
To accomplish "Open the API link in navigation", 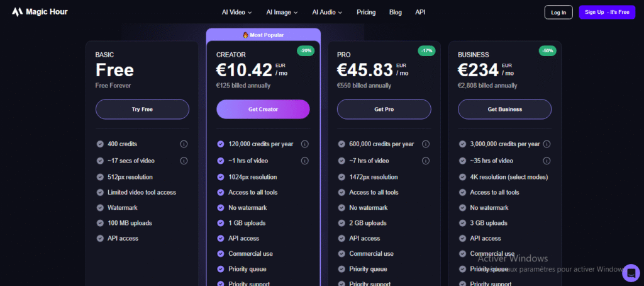I will (x=420, y=12).
